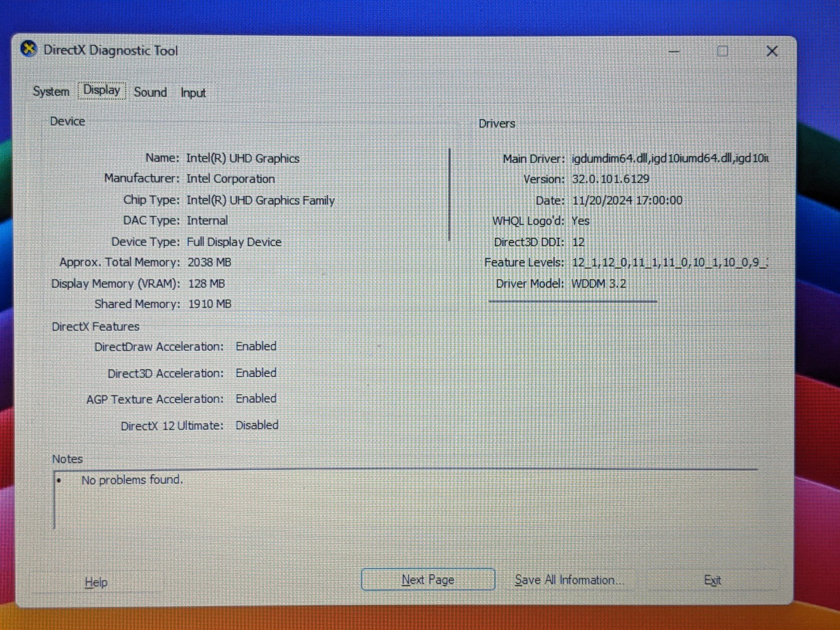Click the DirectX icon in the title bar

(x=29, y=49)
